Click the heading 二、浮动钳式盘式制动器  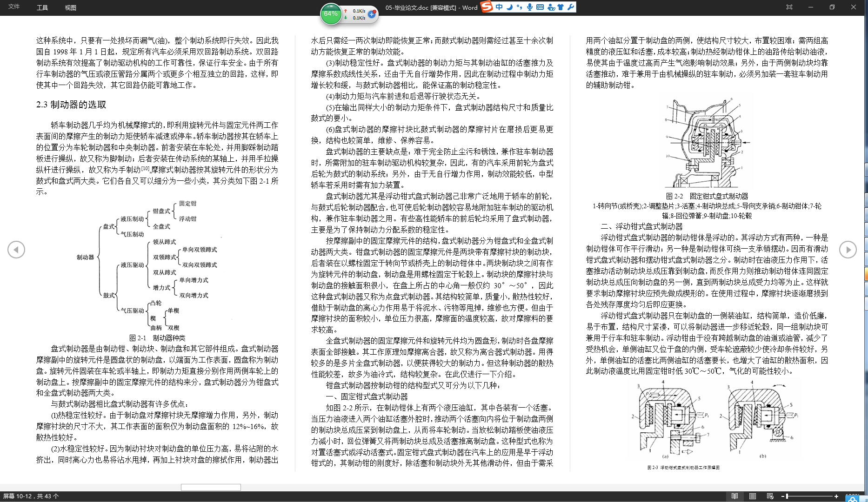641,226
